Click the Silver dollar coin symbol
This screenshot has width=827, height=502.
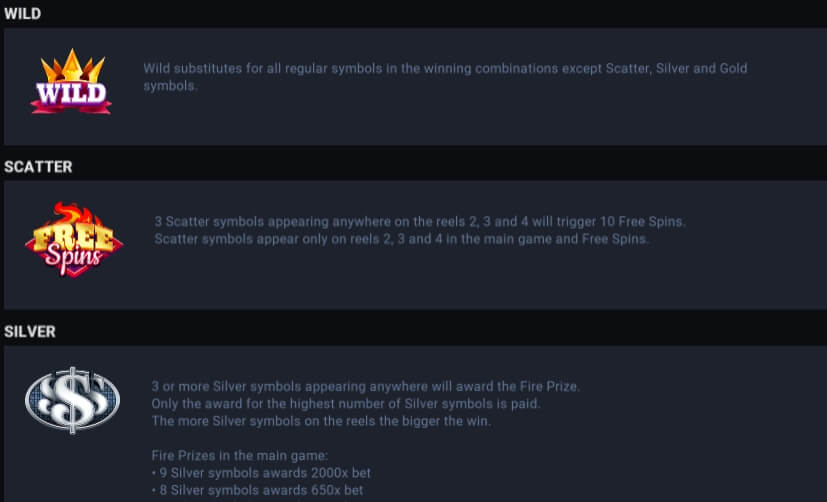(73, 400)
